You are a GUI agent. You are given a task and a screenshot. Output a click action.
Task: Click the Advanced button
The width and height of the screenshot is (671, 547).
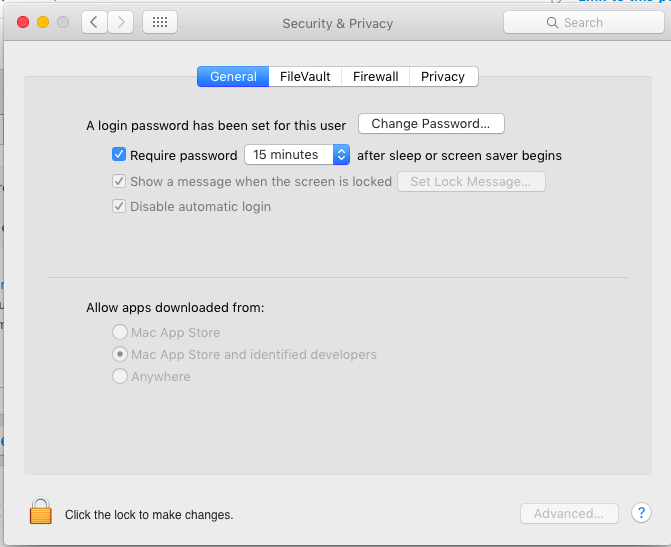pyautogui.click(x=568, y=513)
